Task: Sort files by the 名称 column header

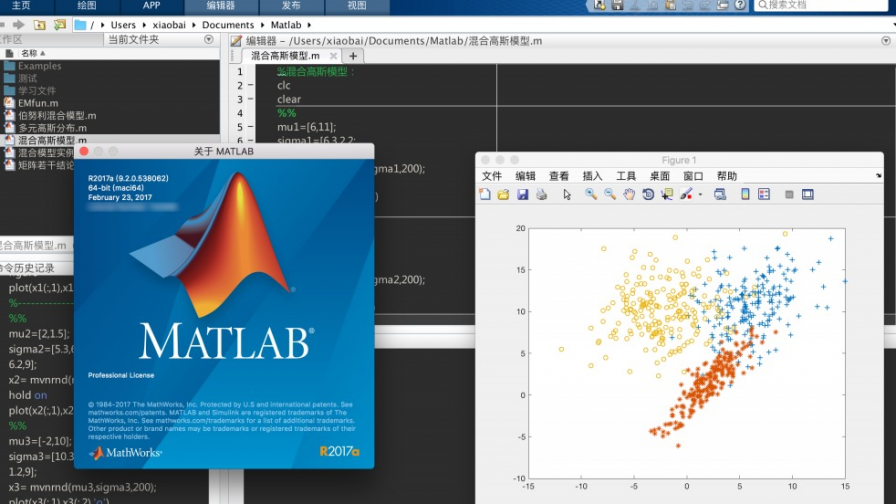Action: tap(33, 53)
